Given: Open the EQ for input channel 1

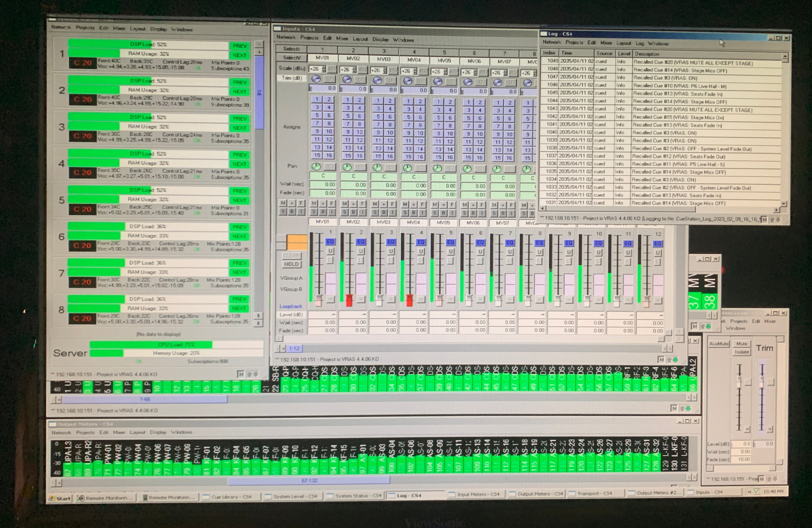Looking at the screenshot, I should [330, 242].
